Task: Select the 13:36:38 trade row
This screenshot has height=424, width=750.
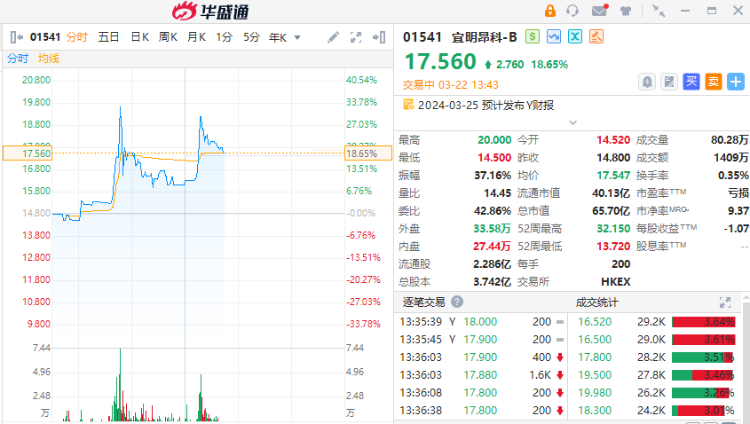Action: (x=482, y=410)
